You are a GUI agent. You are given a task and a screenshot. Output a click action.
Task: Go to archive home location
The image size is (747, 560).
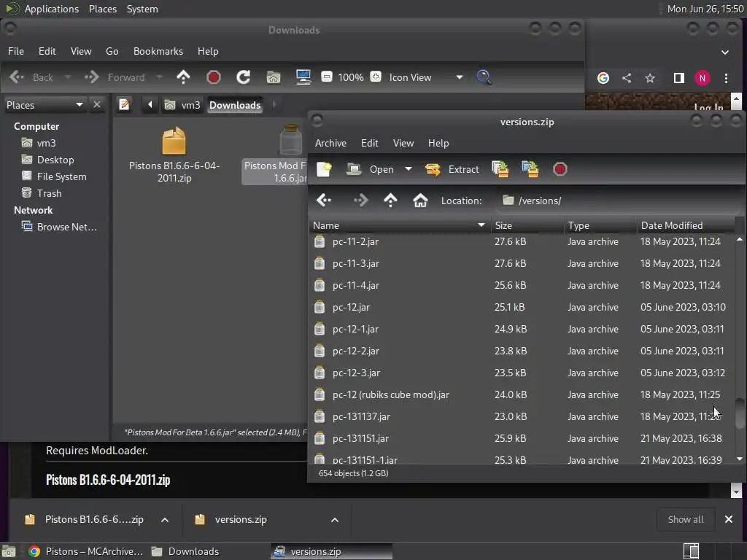click(x=420, y=201)
